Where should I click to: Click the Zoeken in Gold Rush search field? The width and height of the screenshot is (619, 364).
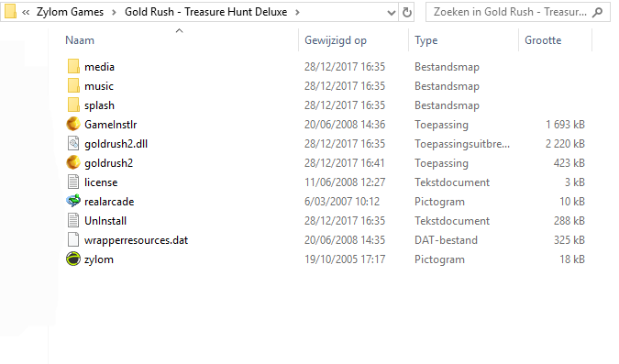518,12
